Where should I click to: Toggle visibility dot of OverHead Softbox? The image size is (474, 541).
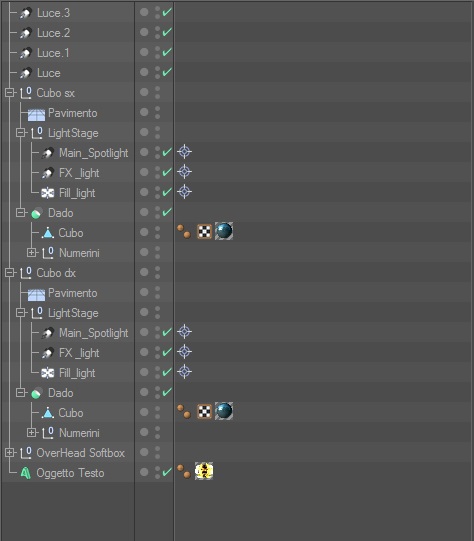(x=144, y=452)
